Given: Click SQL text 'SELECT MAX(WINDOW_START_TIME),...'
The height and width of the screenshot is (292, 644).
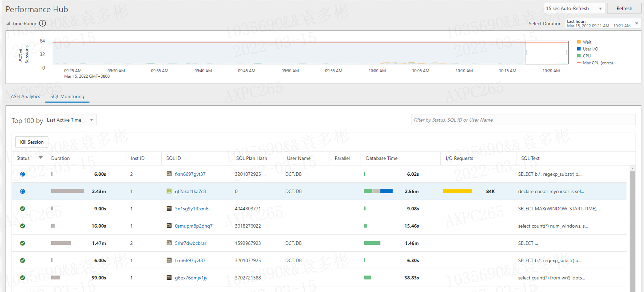Looking at the screenshot, I should (x=559, y=209).
